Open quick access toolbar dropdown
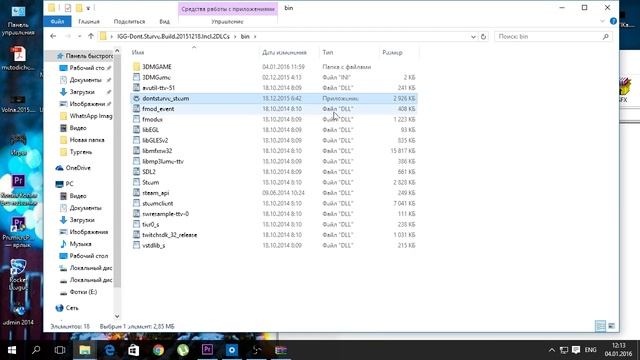 [x=88, y=8]
